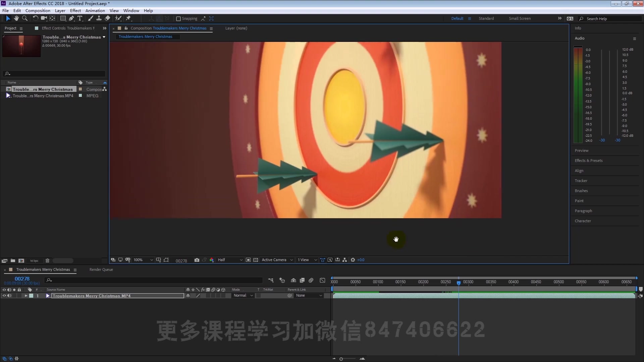Click the project thumbnail preview of Troublemakers Merry Christmas

coord(21,46)
